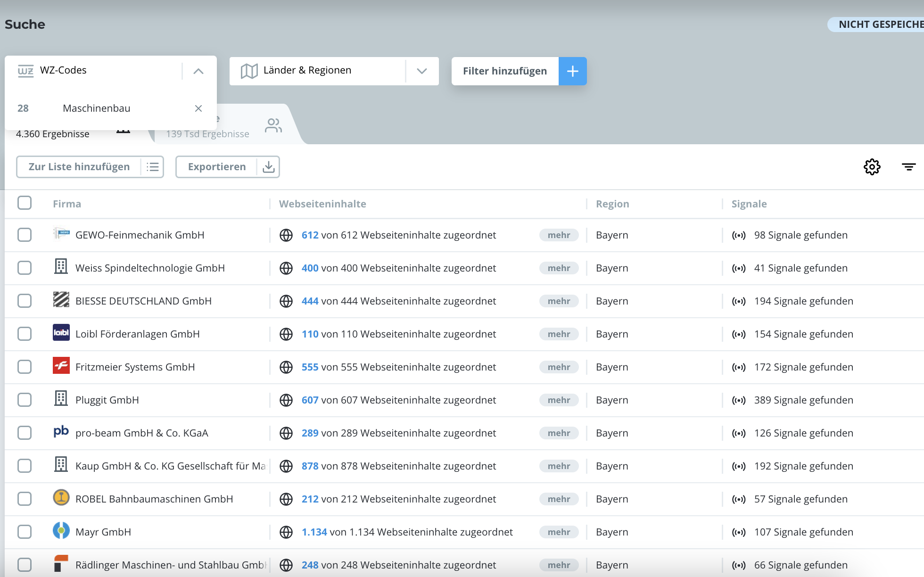This screenshot has width=924, height=577.
Task: Open the 878 Webseiteninhalte link for Kaup
Action: tap(310, 466)
